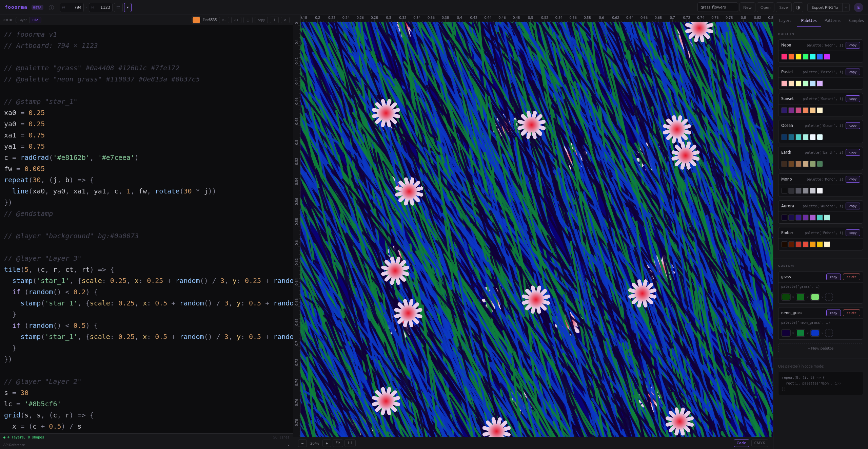Screen dimensions: 868x449
Task: Copy the Mono palette snippet
Action: pyautogui.click(x=853, y=179)
